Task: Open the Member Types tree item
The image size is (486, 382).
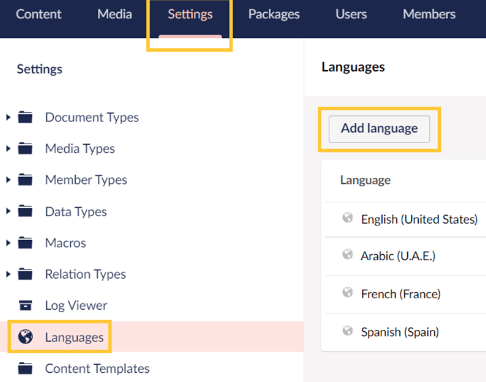Action: (x=86, y=180)
